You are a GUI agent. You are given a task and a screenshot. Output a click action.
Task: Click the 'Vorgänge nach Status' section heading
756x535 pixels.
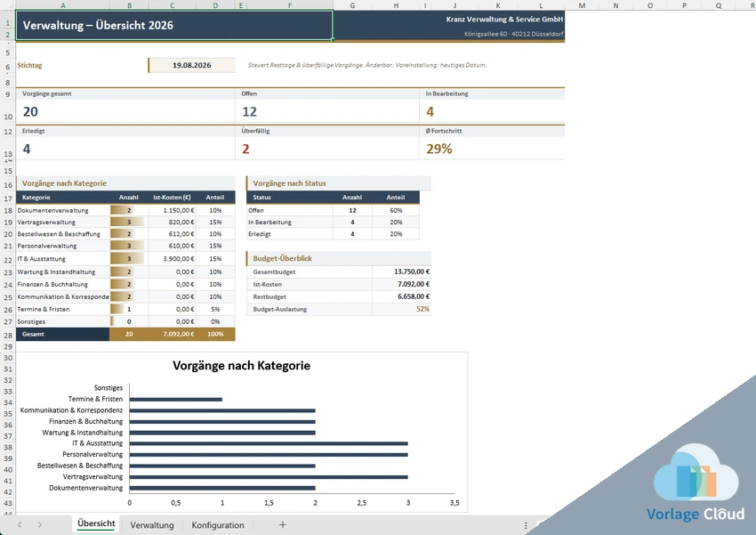click(289, 183)
